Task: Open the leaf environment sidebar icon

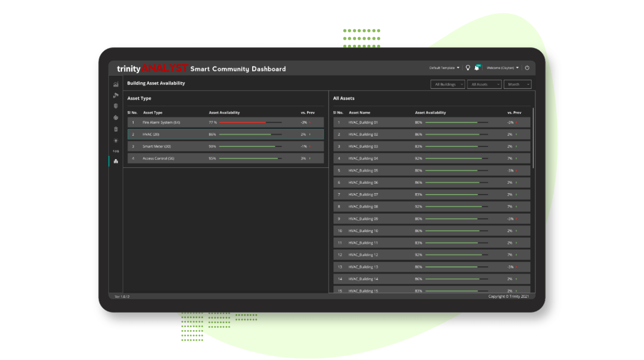Action: pyautogui.click(x=116, y=118)
